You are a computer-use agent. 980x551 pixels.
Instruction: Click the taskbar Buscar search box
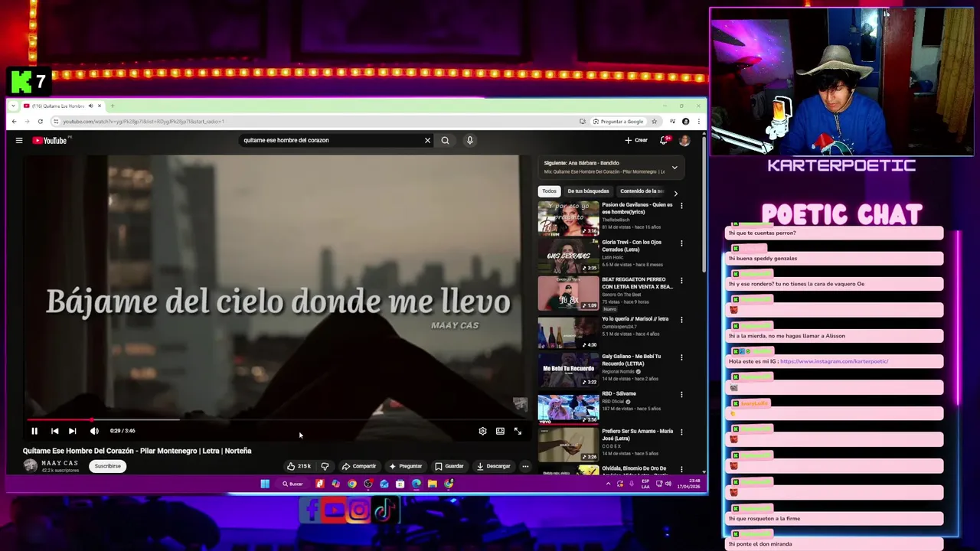pyautogui.click(x=292, y=484)
